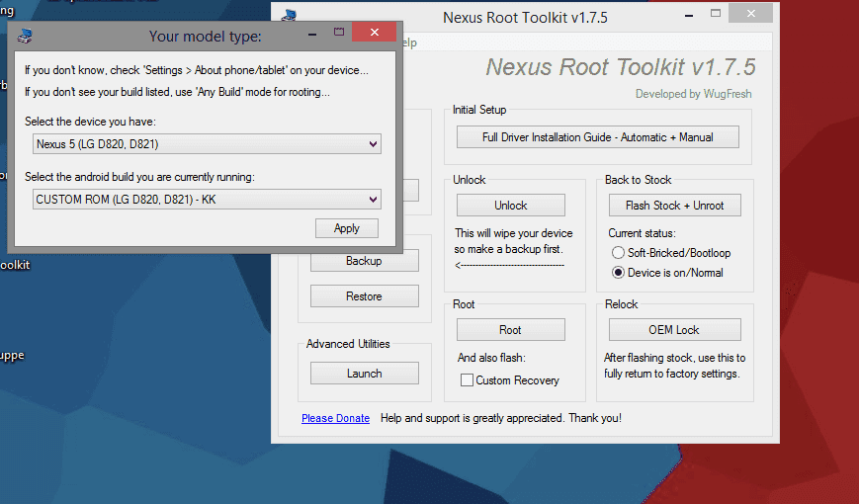Close the Your model type dialog
859x504 pixels.
pyautogui.click(x=375, y=32)
